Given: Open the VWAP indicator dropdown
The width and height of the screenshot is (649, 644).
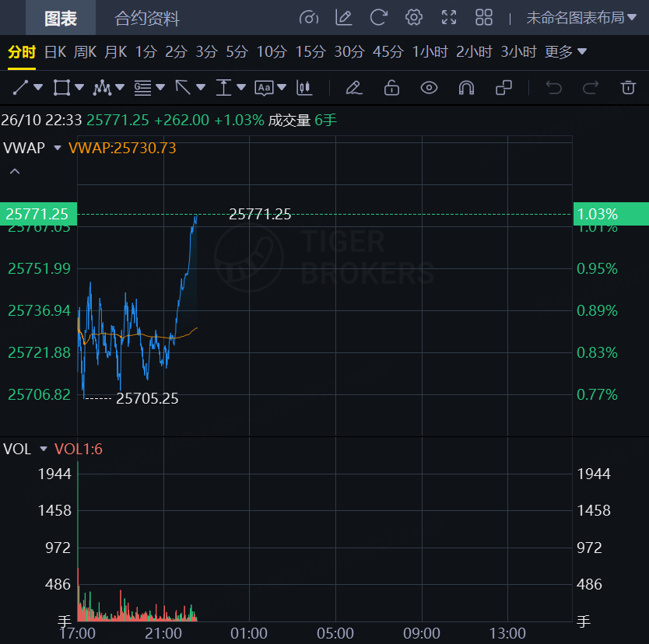Looking at the screenshot, I should (58, 148).
